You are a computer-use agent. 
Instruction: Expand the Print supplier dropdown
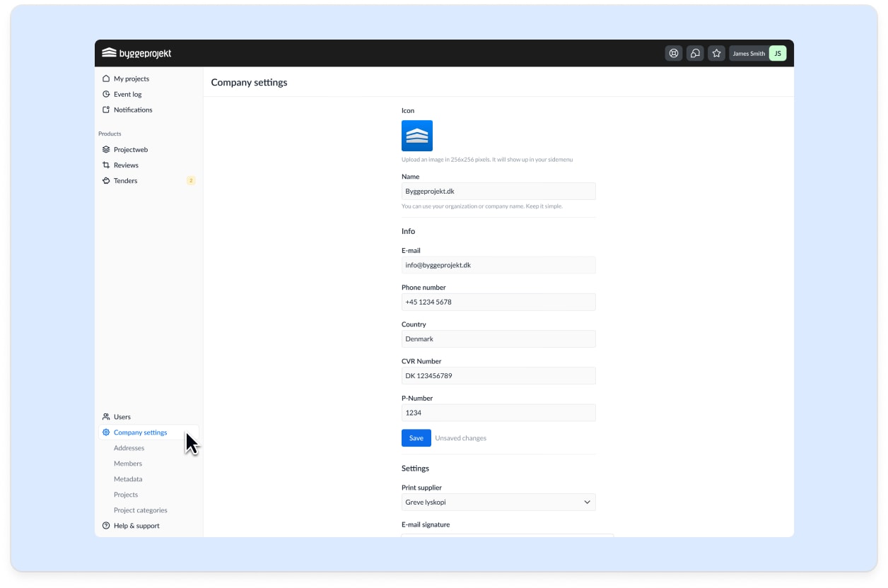click(x=498, y=502)
